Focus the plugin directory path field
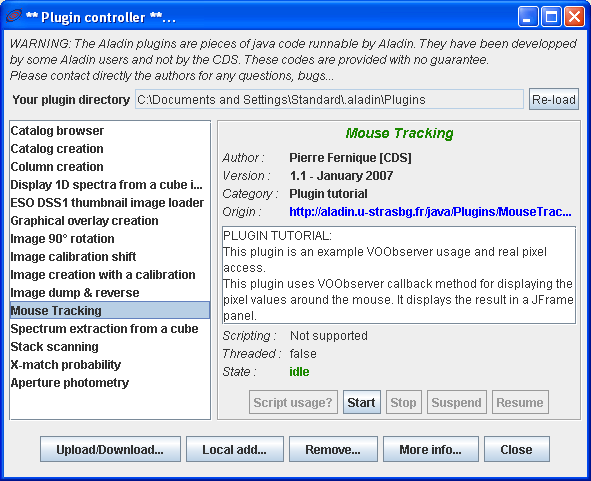This screenshot has height=481, width=591. (329, 100)
